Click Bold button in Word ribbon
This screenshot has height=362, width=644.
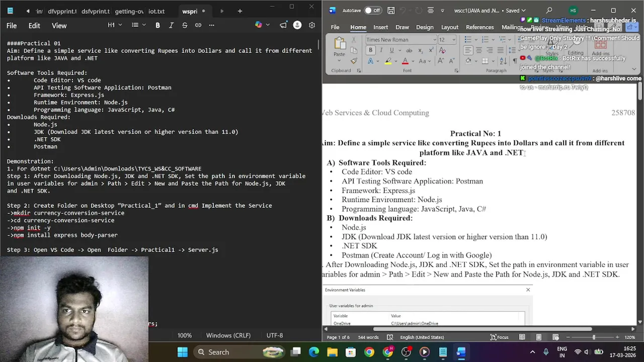point(370,50)
